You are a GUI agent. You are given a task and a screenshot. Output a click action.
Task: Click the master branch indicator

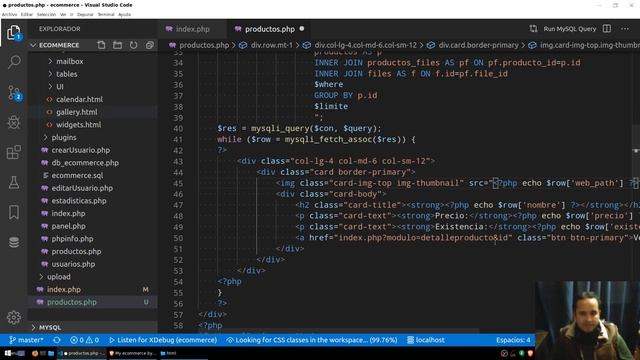26,340
